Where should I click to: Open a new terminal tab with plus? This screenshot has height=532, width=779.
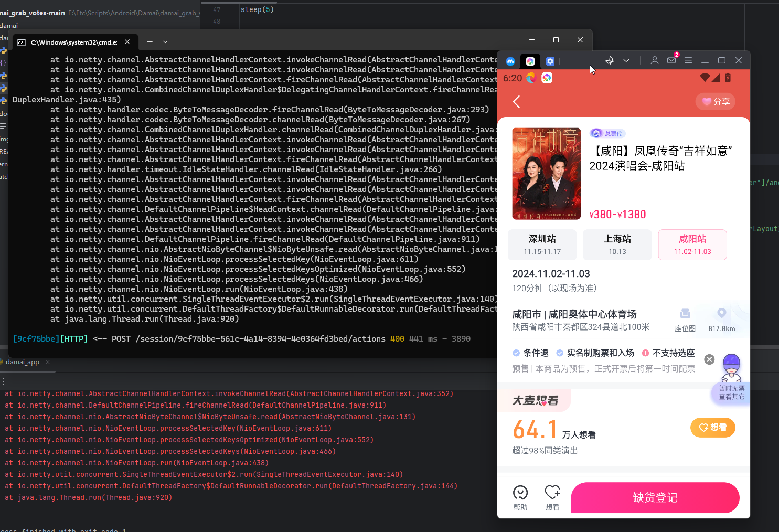(x=150, y=42)
